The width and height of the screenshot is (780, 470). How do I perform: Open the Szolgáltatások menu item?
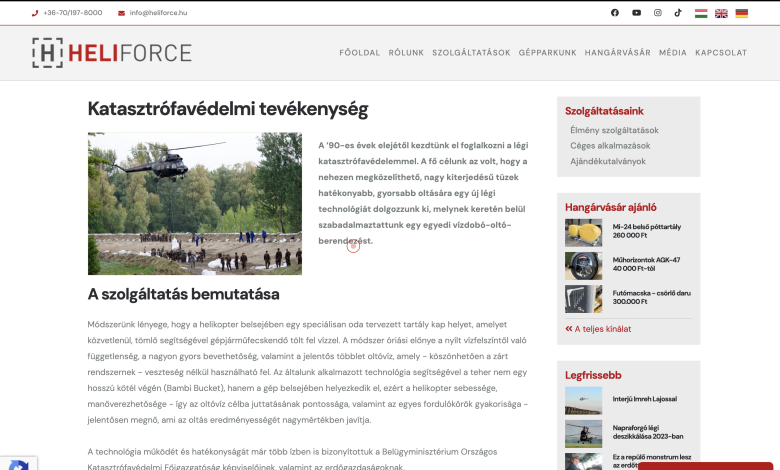click(x=471, y=53)
